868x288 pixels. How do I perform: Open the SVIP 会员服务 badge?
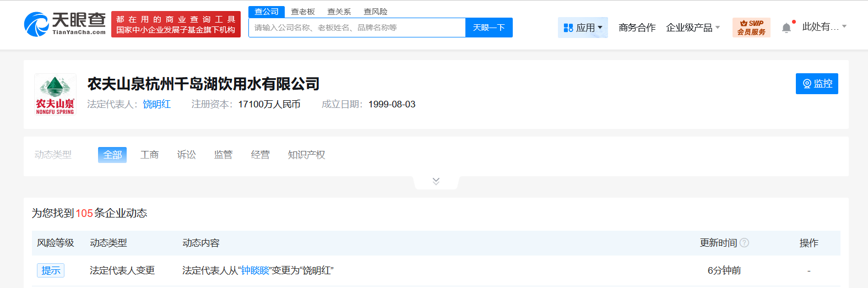point(751,28)
